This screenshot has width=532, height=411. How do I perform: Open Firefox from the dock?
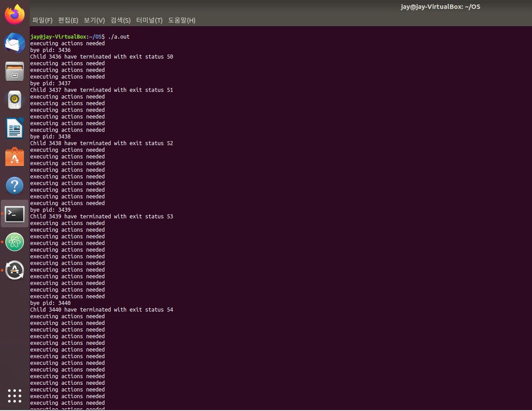pos(15,15)
